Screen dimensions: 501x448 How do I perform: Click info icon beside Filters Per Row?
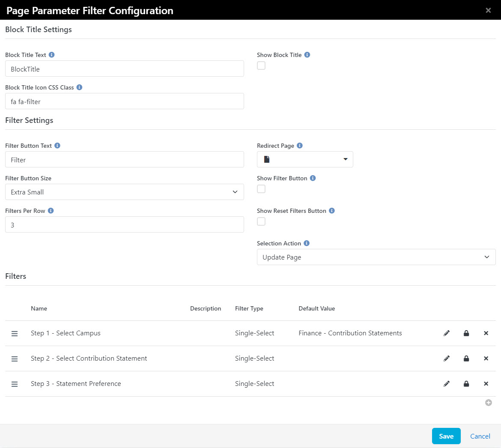51,211
